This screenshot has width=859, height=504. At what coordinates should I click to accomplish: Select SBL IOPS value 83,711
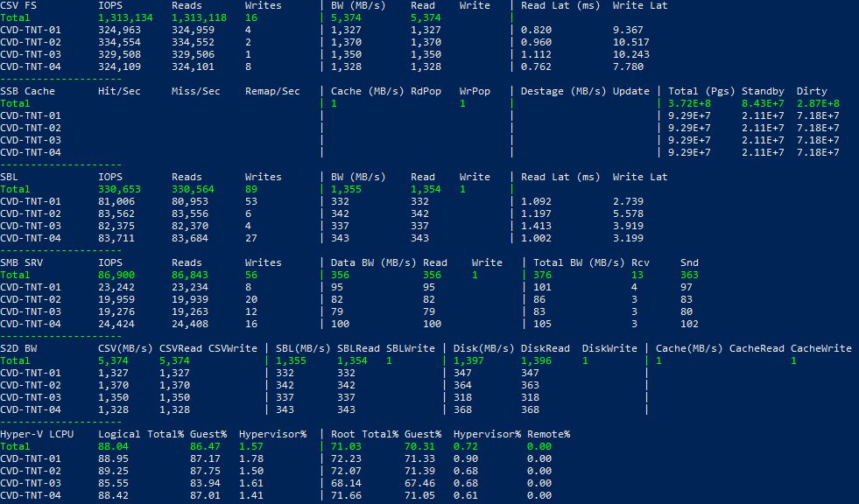[x=116, y=239]
